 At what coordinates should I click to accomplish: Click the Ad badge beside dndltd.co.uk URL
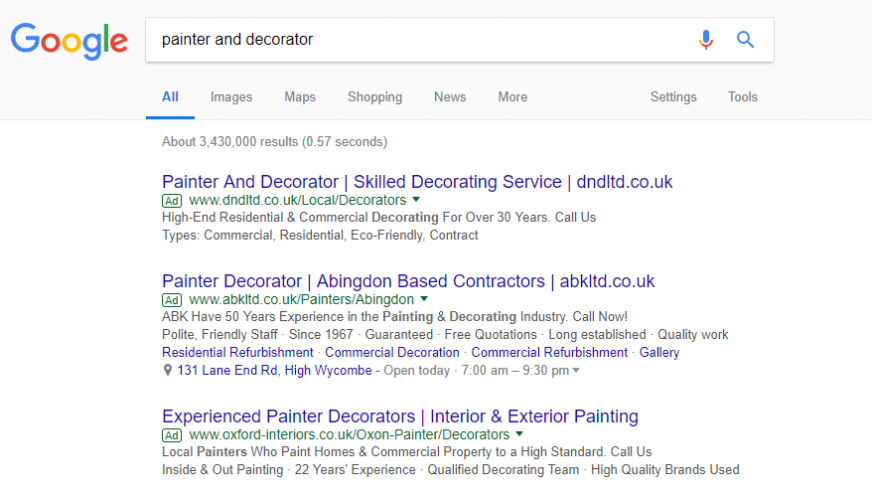click(x=172, y=201)
